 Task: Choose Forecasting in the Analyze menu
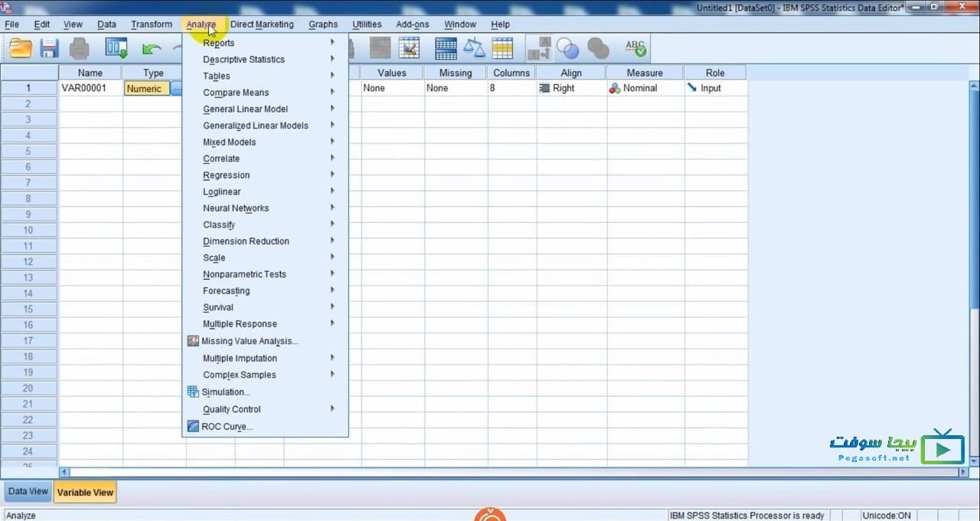[265, 290]
